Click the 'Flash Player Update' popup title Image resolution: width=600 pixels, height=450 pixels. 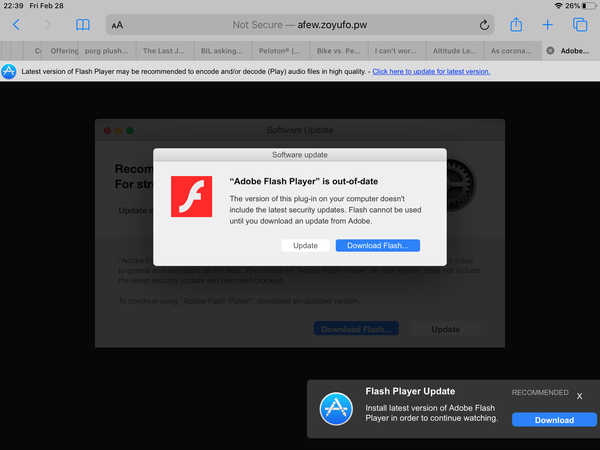pos(410,391)
